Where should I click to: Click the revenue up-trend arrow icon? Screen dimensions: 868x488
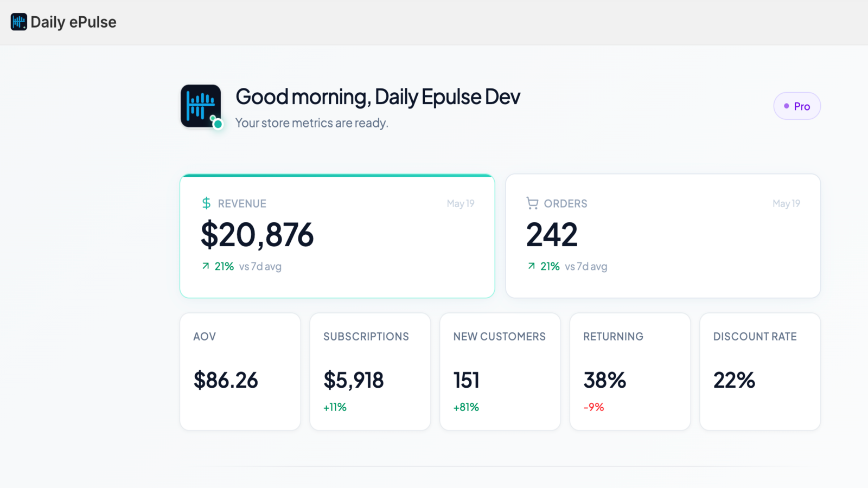click(x=206, y=266)
